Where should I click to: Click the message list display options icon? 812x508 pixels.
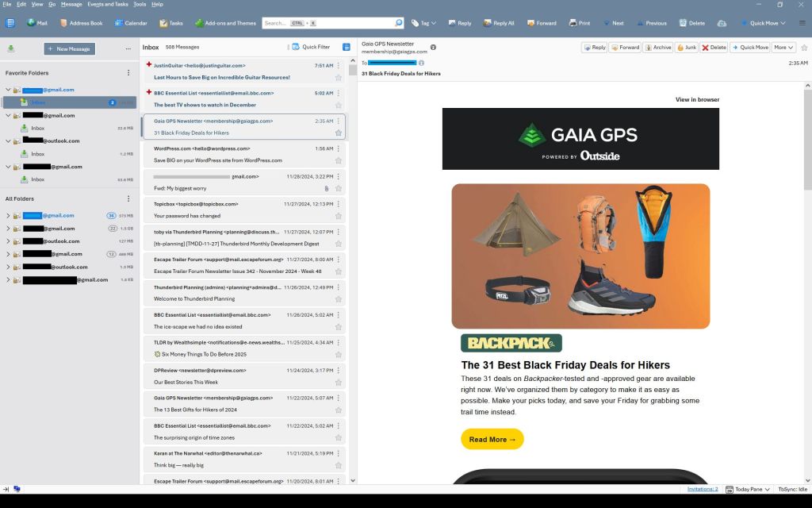click(346, 48)
